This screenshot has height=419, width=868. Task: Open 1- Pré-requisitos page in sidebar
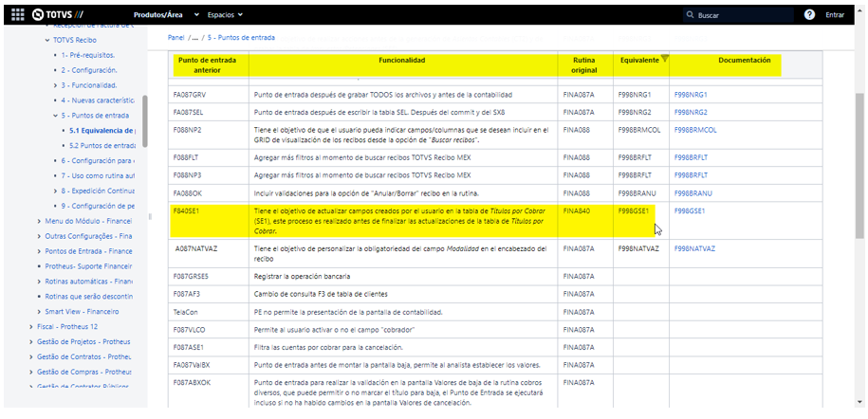(88, 55)
